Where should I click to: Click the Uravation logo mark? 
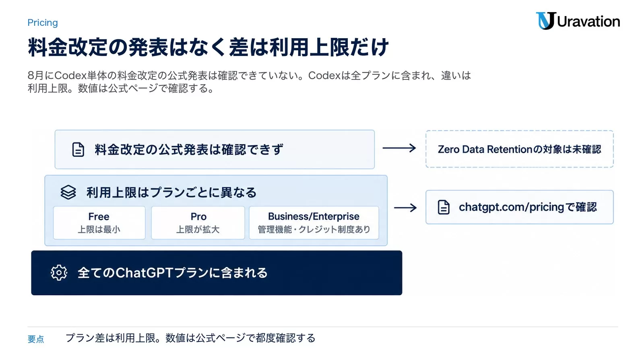[545, 21]
